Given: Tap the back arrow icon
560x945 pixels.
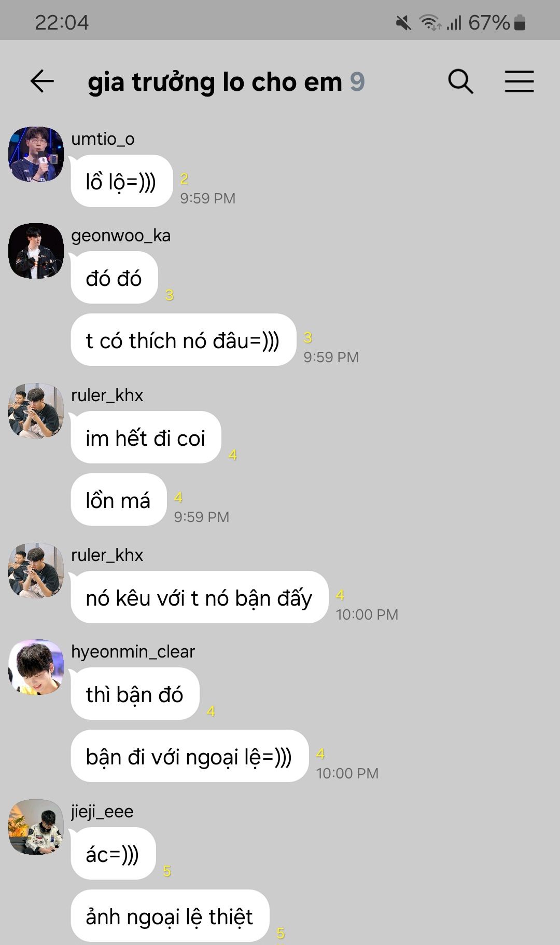Looking at the screenshot, I should point(42,81).
